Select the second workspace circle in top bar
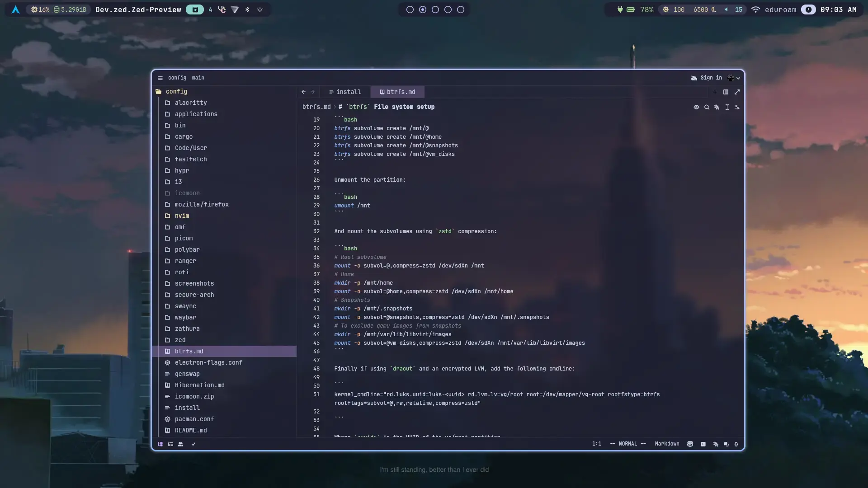 (x=423, y=9)
